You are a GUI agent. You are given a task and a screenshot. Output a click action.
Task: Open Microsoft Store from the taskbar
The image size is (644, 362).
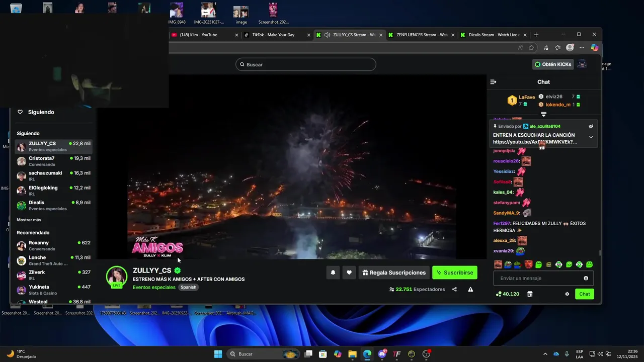pos(323,354)
